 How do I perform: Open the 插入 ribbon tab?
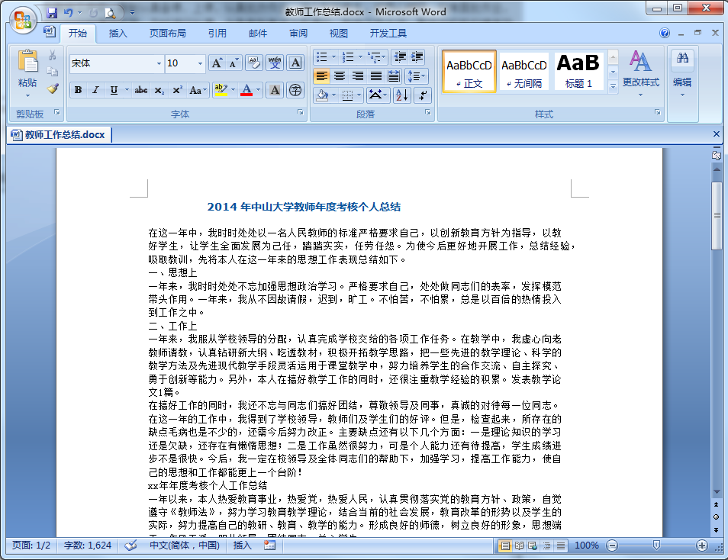click(x=118, y=34)
